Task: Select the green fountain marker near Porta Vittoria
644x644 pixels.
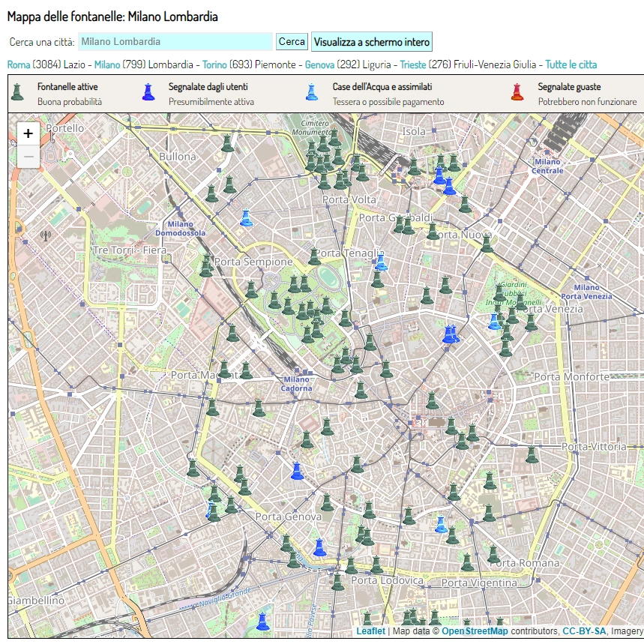Action: (x=532, y=454)
